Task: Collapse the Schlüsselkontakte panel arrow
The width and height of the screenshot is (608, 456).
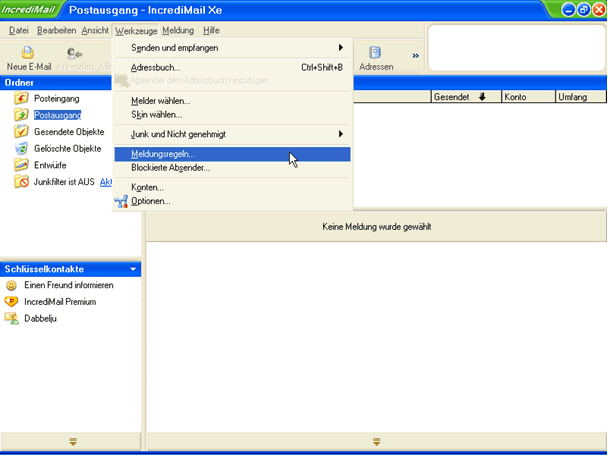Action: click(x=133, y=269)
